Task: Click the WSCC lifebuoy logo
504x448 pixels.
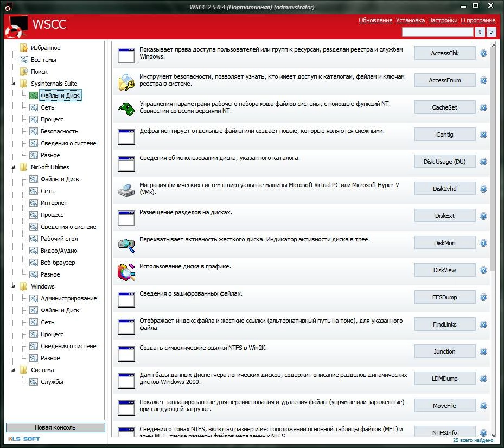Action: tap(16, 27)
